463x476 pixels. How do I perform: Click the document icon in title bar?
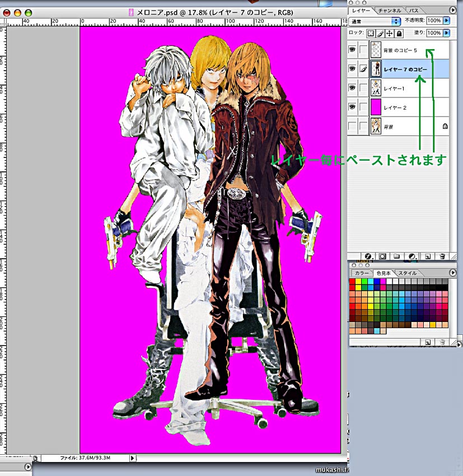pyautogui.click(x=132, y=12)
